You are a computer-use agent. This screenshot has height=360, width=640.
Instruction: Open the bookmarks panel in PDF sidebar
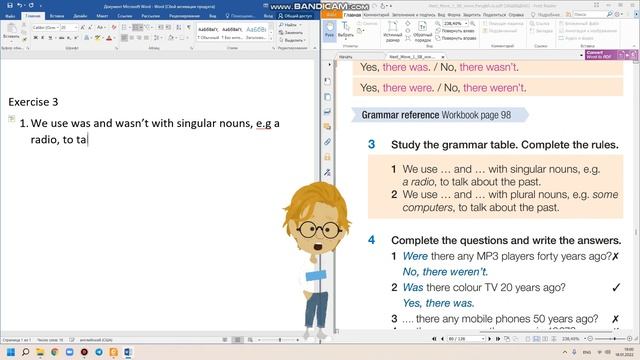[x=327, y=81]
